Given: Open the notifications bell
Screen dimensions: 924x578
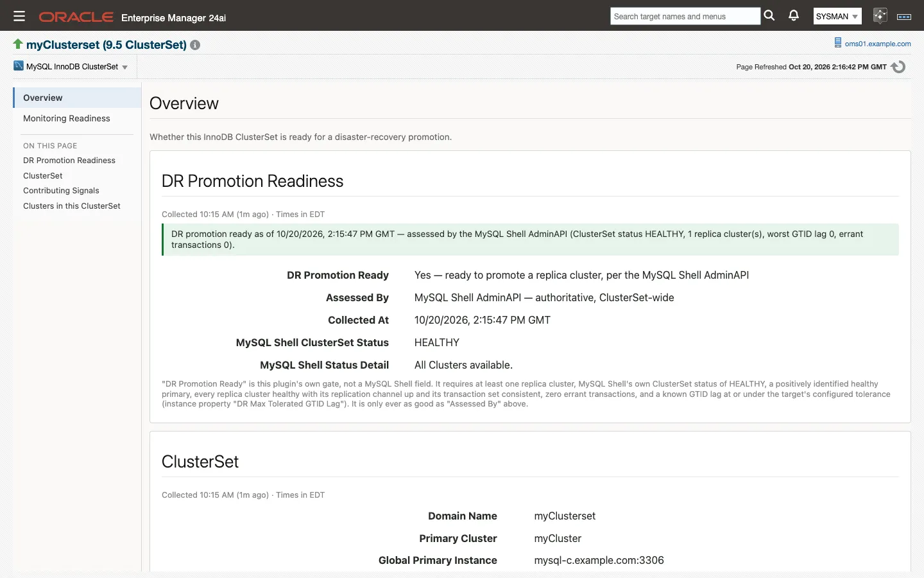Looking at the screenshot, I should click(794, 16).
